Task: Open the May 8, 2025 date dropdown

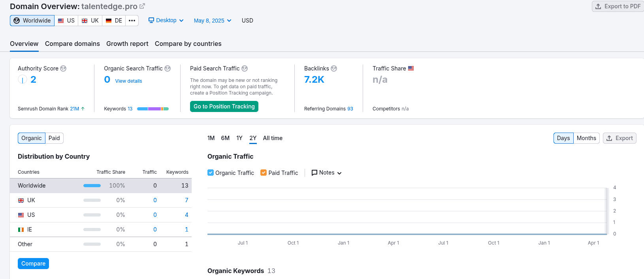Action: tap(213, 21)
